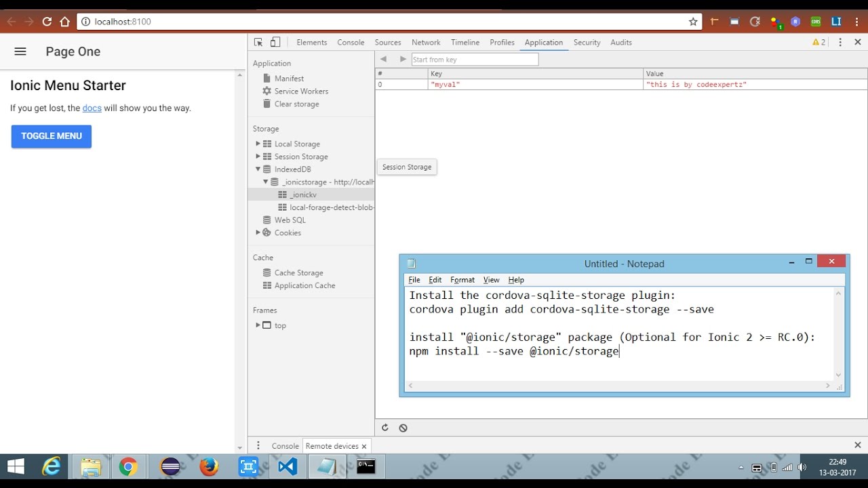The width and height of the screenshot is (868, 488).
Task: Open the Chrome three-dot menu
Action: (x=857, y=22)
